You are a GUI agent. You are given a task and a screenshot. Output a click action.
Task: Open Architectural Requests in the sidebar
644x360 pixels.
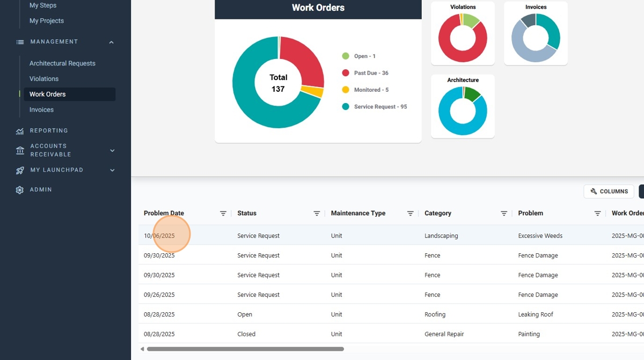click(x=62, y=63)
